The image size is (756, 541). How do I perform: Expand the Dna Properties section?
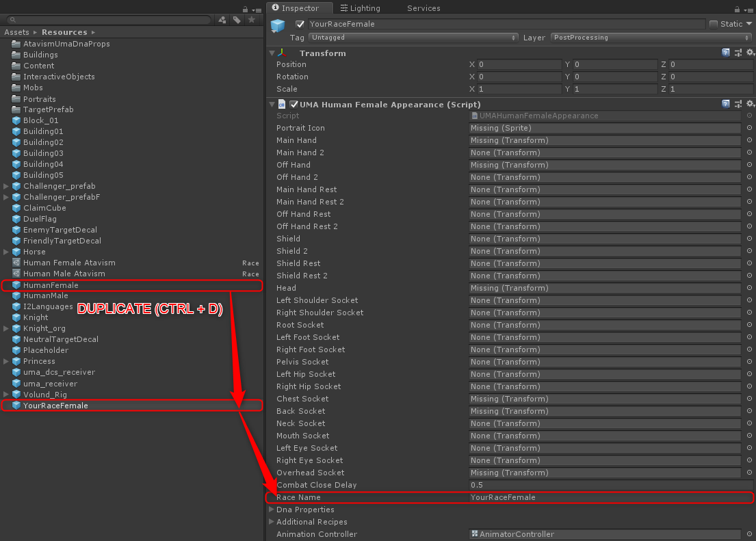click(272, 510)
